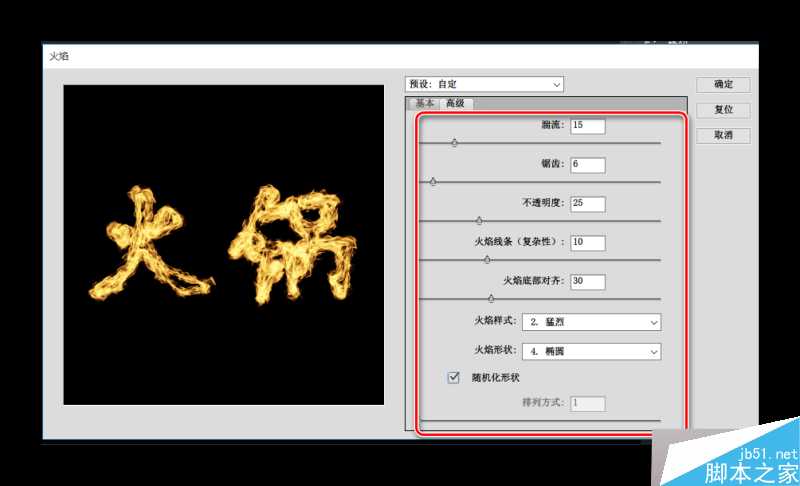The width and height of the screenshot is (800, 486).
Task: Click the 火焰线条（复杂性）value field
Action: coord(587,243)
